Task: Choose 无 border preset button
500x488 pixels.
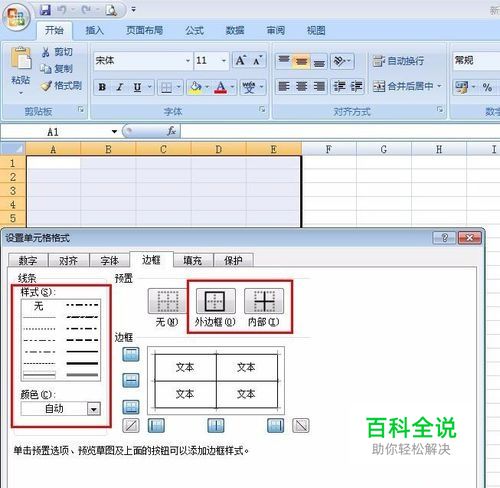Action: 168,301
